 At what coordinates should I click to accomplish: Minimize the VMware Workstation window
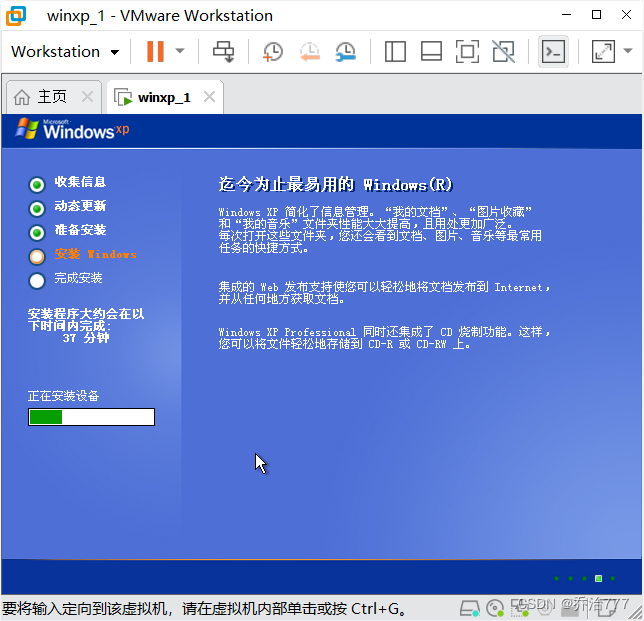[x=567, y=15]
